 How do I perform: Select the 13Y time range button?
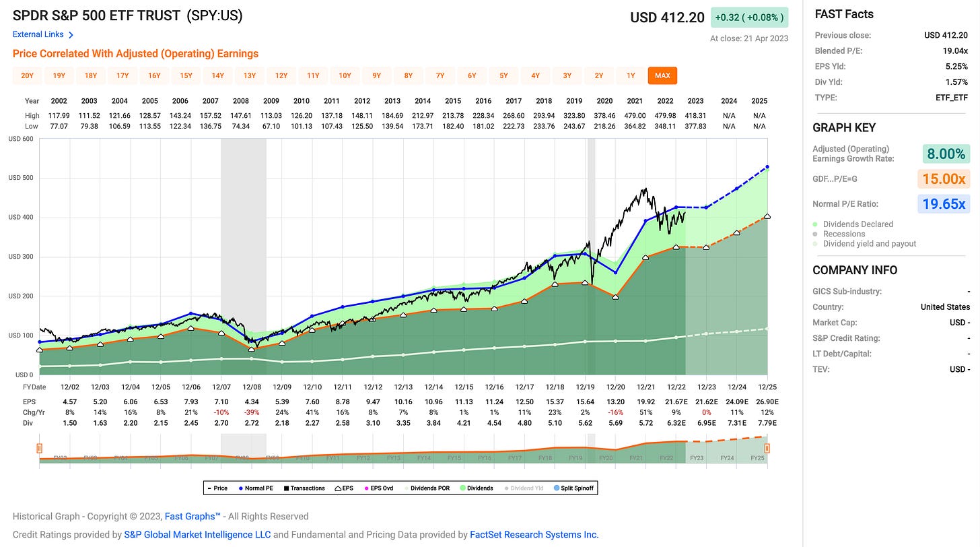pos(250,75)
